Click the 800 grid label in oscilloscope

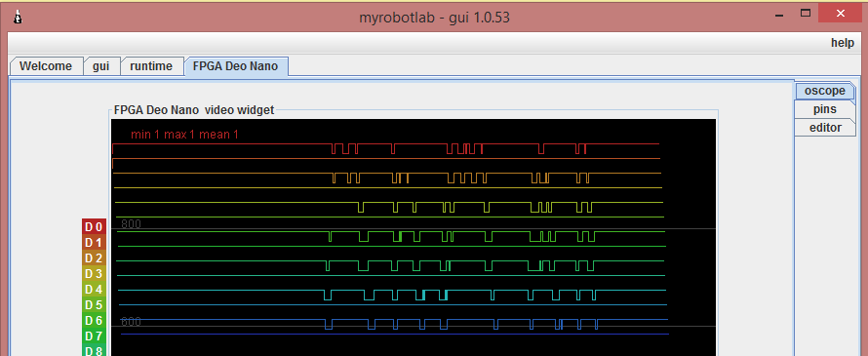coord(132,224)
